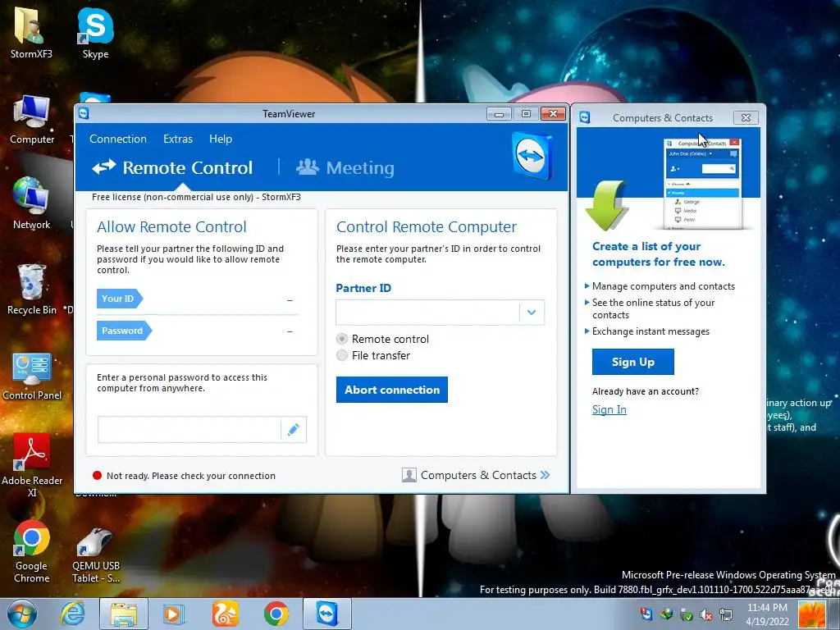Focus the Partner ID input field
The image size is (840, 630).
(x=427, y=313)
